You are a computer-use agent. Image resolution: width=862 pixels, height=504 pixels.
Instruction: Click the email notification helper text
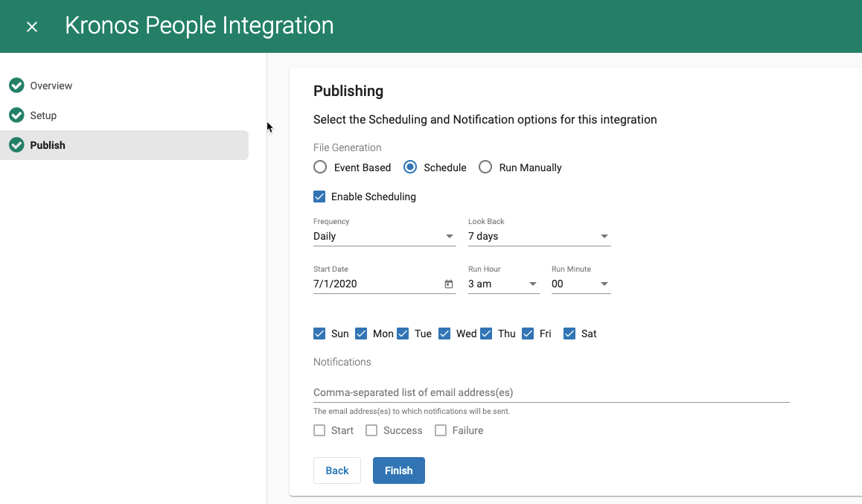tap(412, 411)
